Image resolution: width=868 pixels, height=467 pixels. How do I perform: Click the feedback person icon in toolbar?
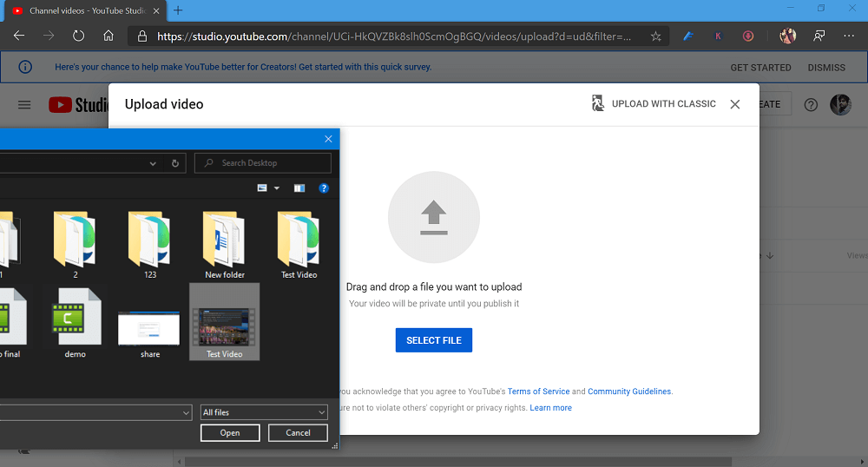coord(819,36)
